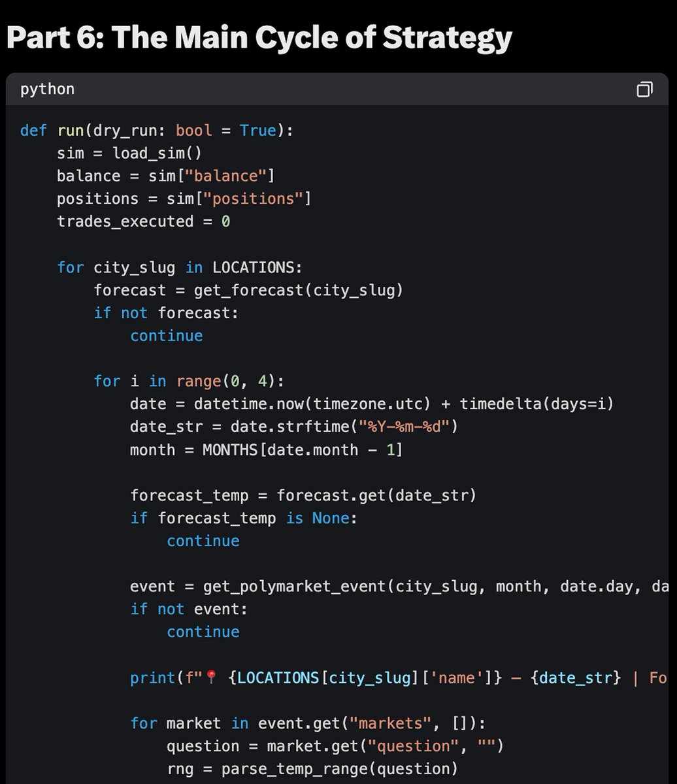Image resolution: width=677 pixels, height=784 pixels.
Task: Click the 'def run(dry_run: bool = True):' line
Action: point(157,131)
